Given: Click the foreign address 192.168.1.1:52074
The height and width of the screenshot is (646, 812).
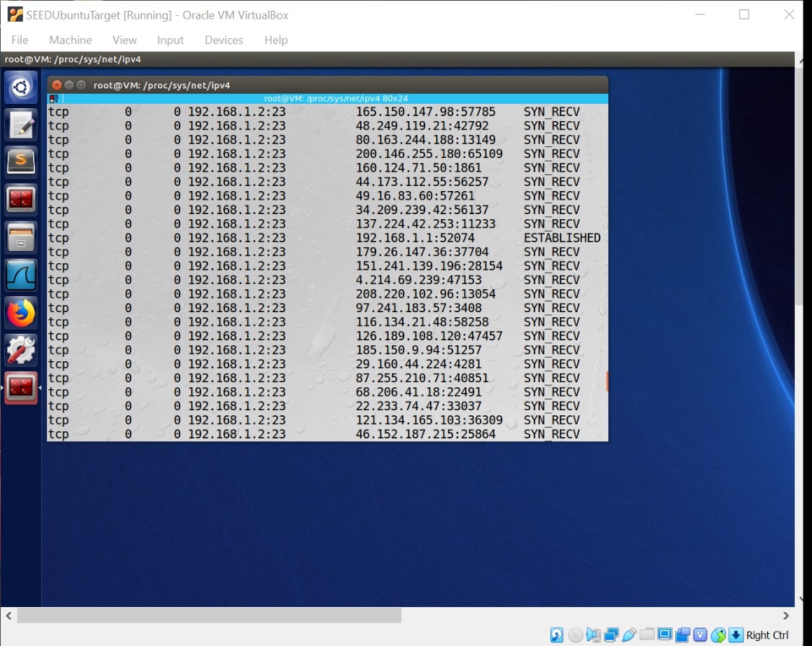Looking at the screenshot, I should [x=415, y=238].
